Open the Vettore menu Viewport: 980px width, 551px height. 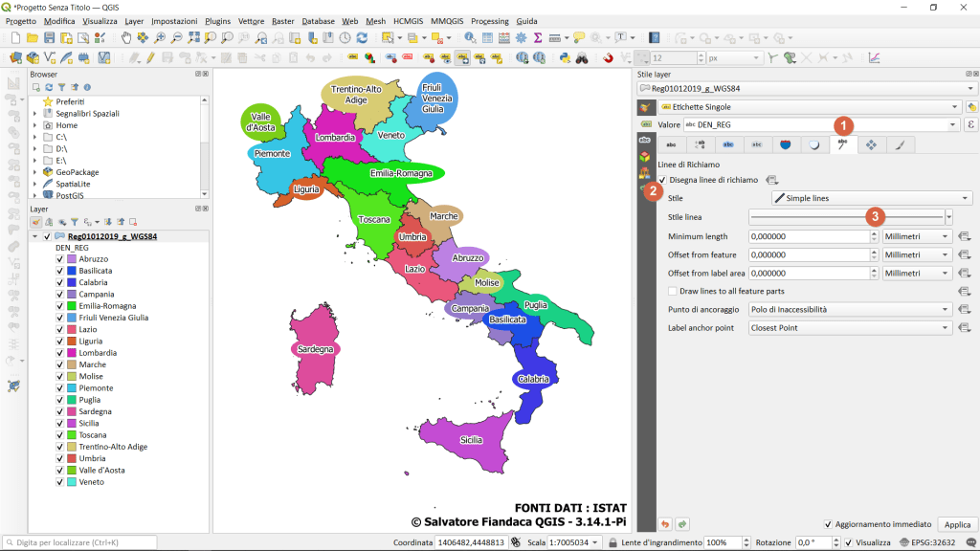[251, 20]
